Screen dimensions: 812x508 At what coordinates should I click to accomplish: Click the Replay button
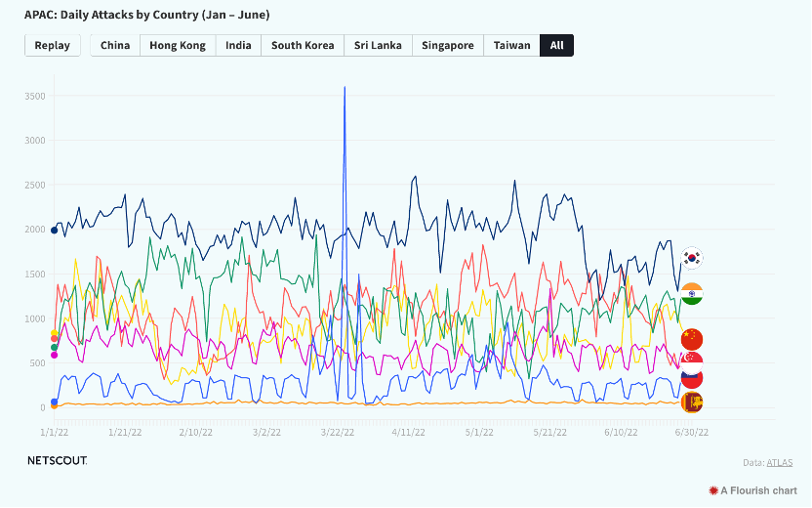(x=53, y=46)
